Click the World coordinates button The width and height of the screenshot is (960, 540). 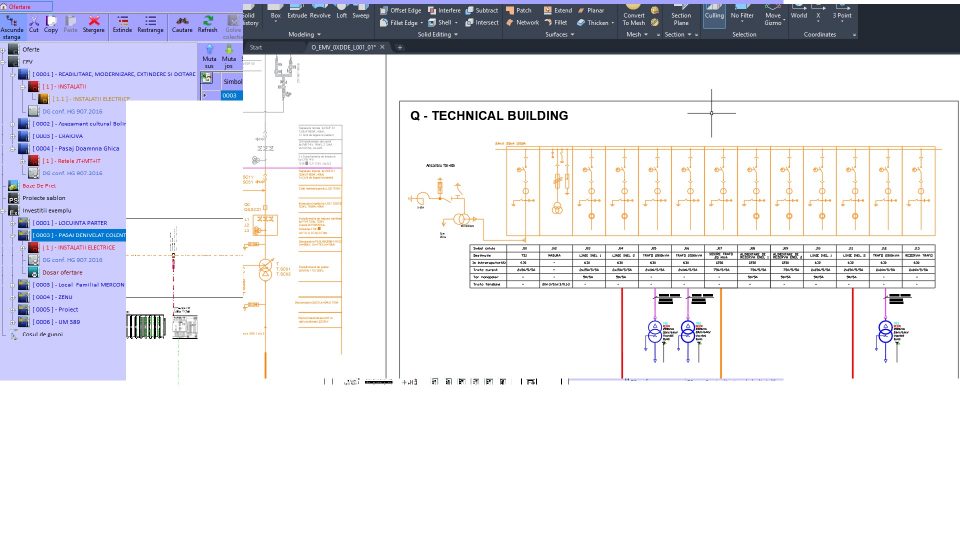(798, 13)
